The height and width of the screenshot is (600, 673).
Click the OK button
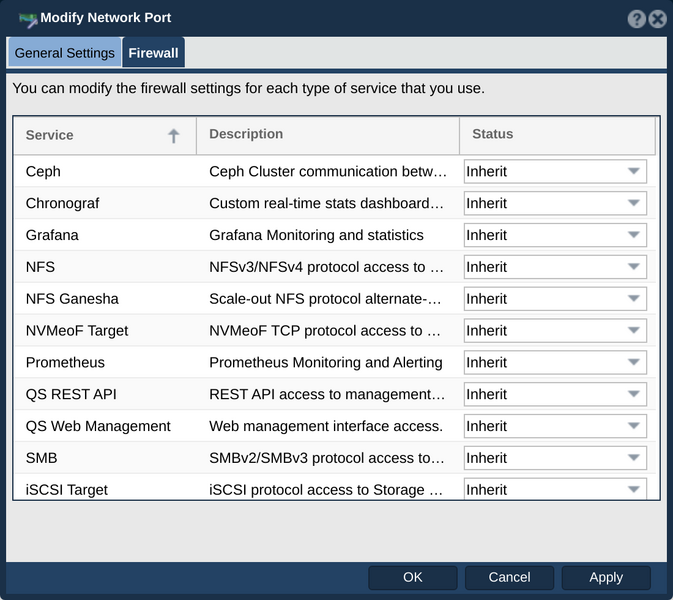tap(412, 577)
